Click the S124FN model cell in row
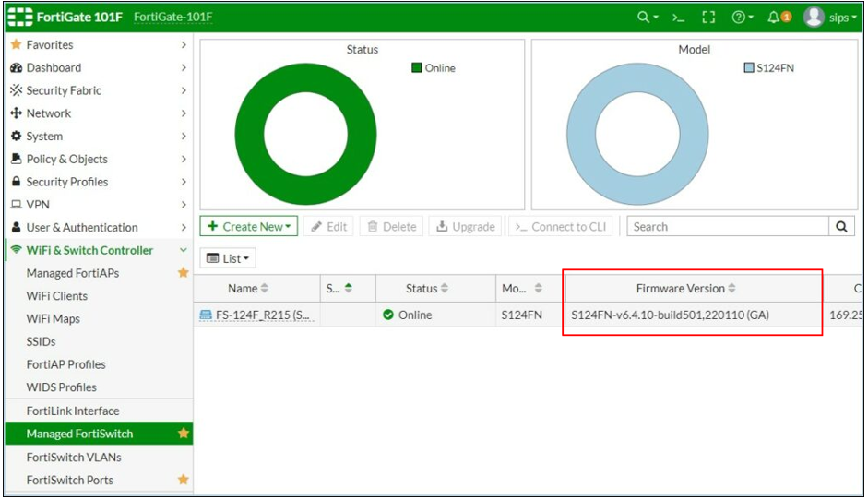Screen dimensions: 868x500 coord(521,315)
